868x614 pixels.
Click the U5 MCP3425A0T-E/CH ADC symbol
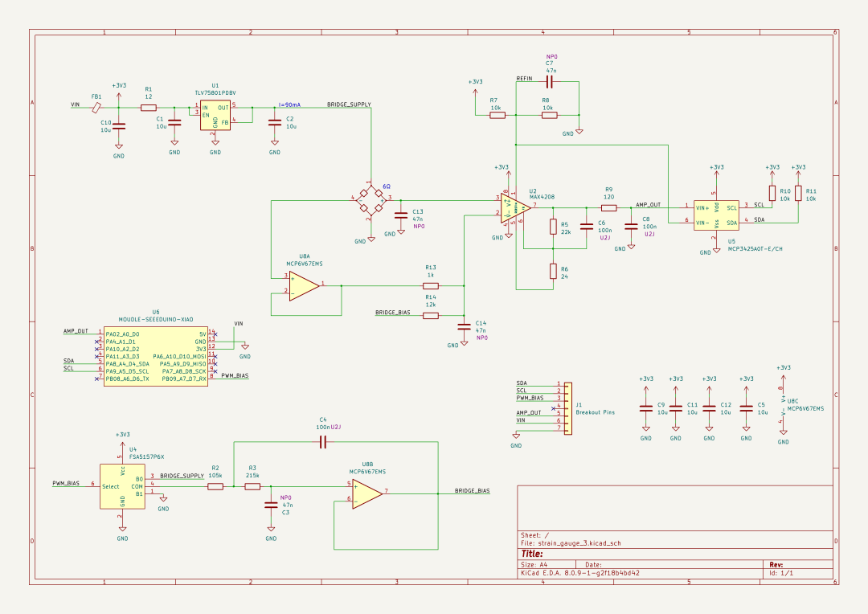pyautogui.click(x=716, y=215)
